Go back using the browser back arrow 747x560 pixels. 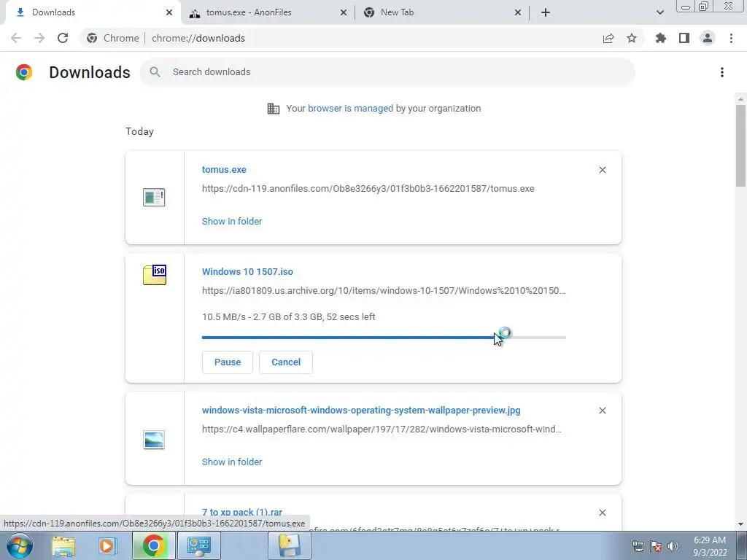(x=16, y=38)
